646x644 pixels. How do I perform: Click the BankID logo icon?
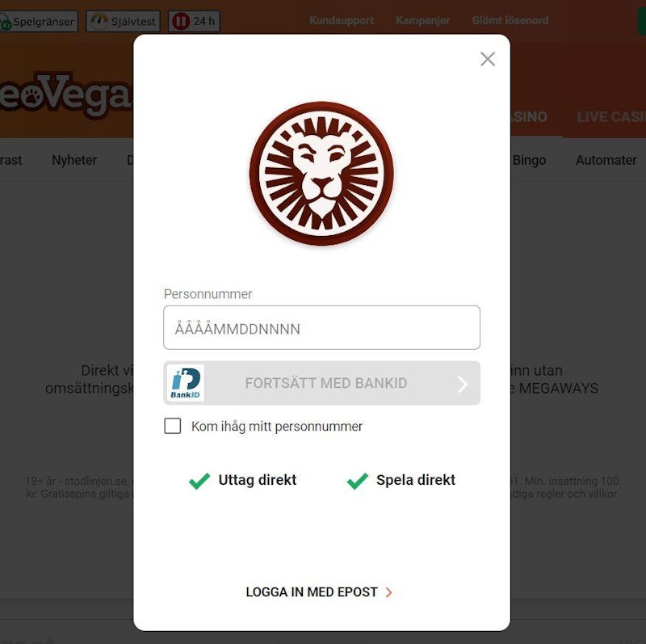point(186,383)
